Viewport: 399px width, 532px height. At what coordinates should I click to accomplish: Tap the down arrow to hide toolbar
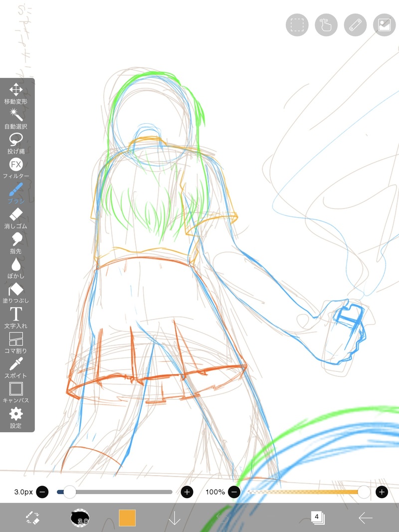175,518
